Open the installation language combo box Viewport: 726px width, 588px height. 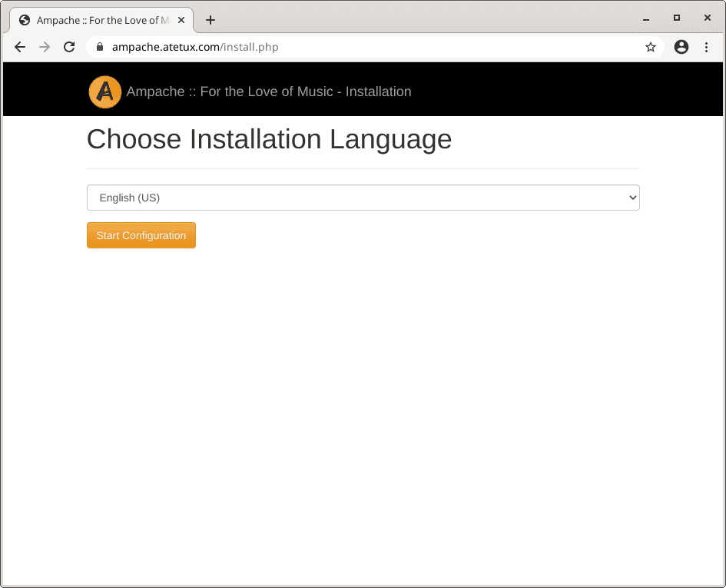[x=363, y=198]
